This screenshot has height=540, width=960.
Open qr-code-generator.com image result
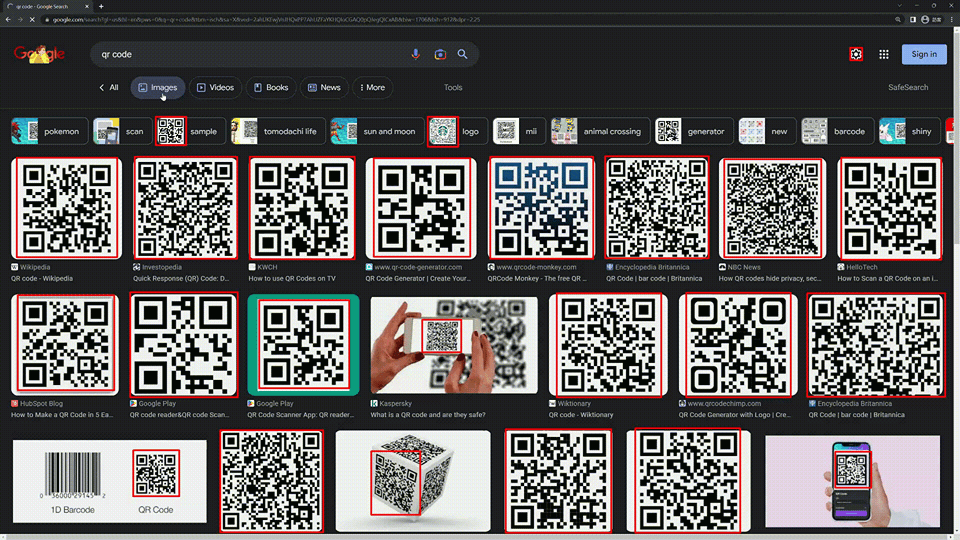[x=421, y=208]
